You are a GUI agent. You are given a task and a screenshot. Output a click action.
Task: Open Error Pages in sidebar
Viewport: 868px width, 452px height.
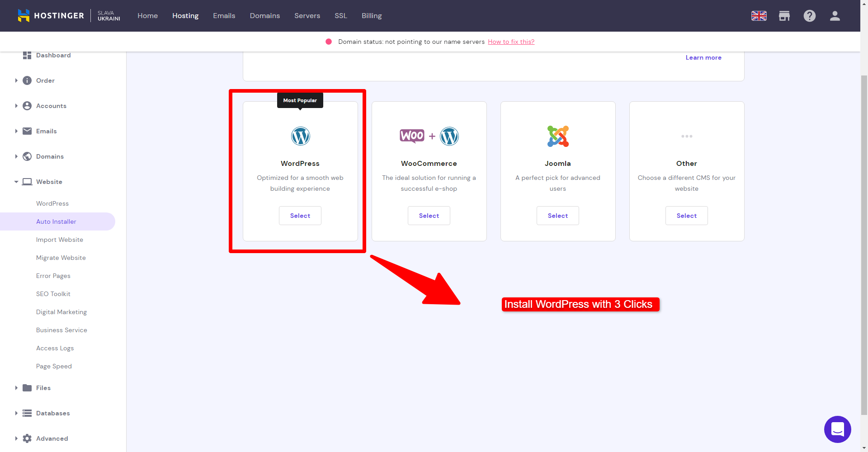[x=53, y=276]
